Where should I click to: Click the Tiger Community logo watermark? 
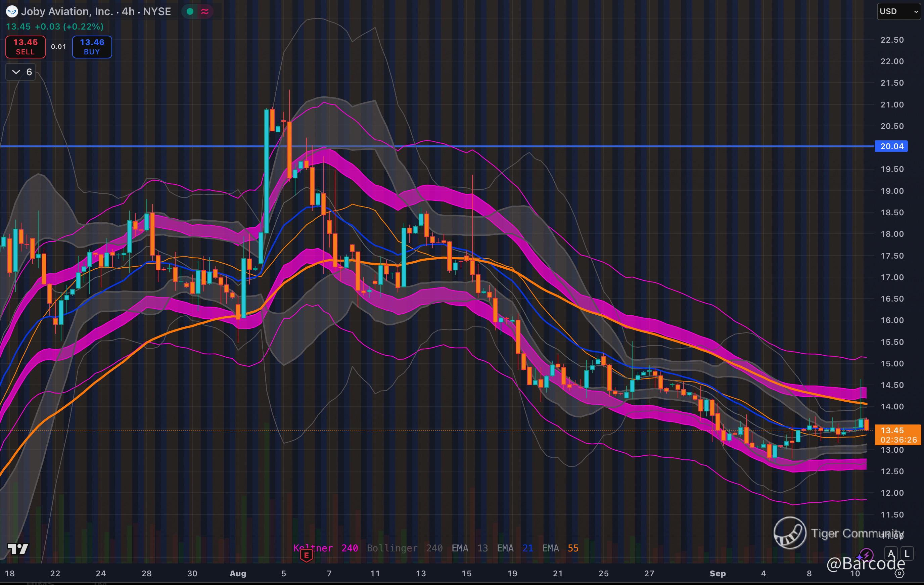(790, 533)
